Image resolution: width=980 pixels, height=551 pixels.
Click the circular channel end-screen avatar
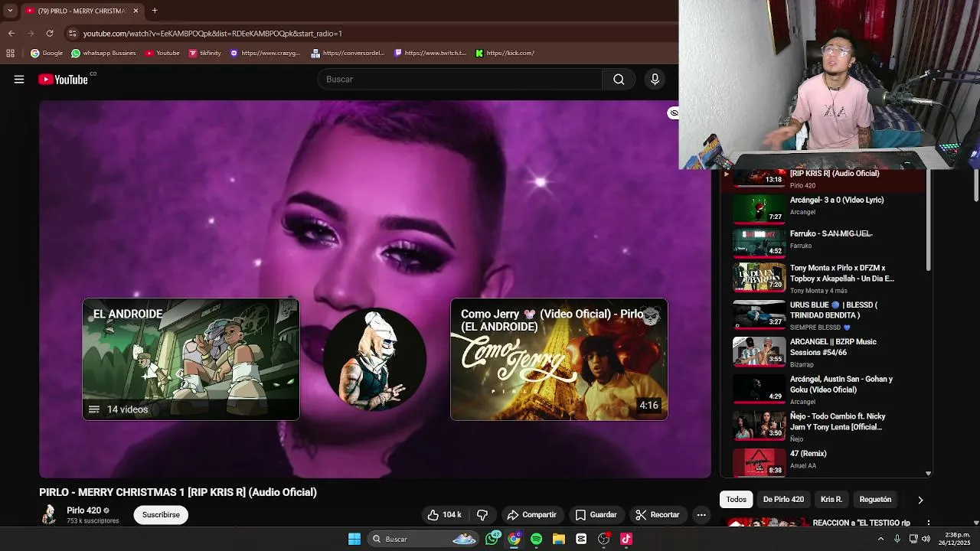point(374,359)
